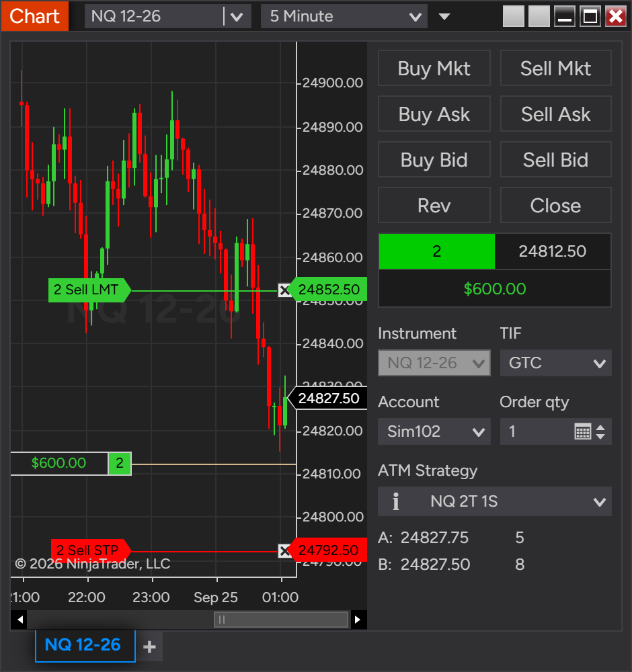Click the Buy Bid button
Image resolution: width=632 pixels, height=672 pixels.
click(434, 160)
